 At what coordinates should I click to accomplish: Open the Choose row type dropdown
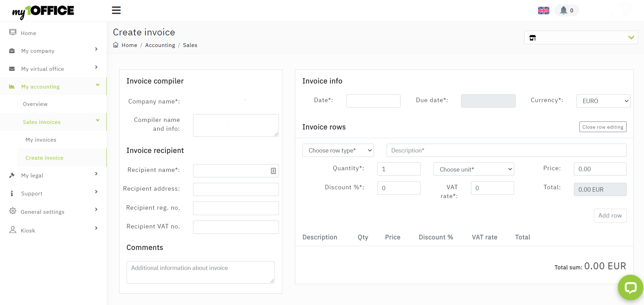[x=338, y=150]
